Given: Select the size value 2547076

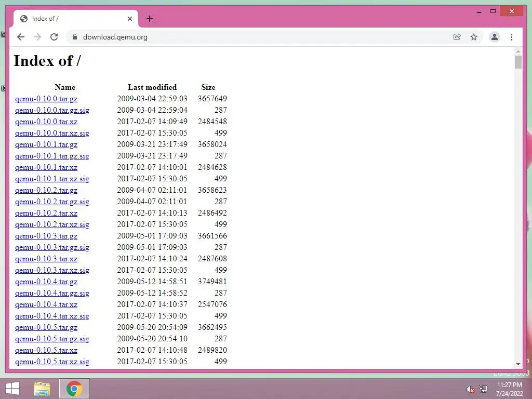Looking at the screenshot, I should point(212,304).
